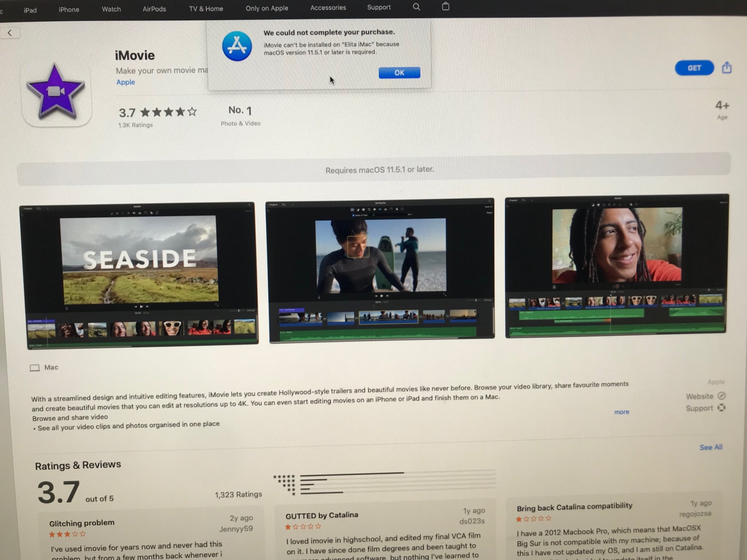Click the App Store icon in dialog
The width and height of the screenshot is (747, 560).
tap(237, 47)
